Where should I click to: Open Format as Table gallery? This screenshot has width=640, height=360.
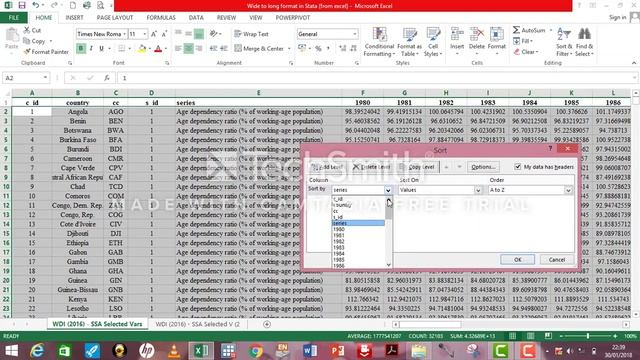(409, 42)
